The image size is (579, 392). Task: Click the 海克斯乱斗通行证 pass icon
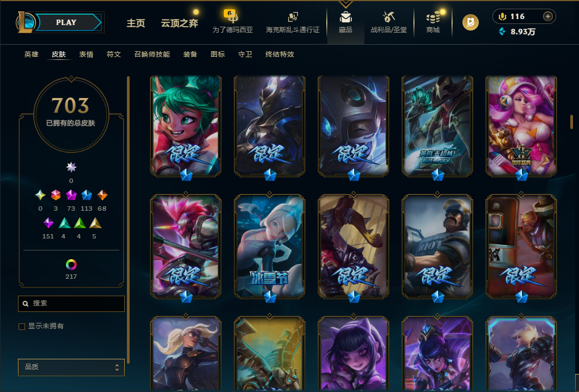(293, 17)
